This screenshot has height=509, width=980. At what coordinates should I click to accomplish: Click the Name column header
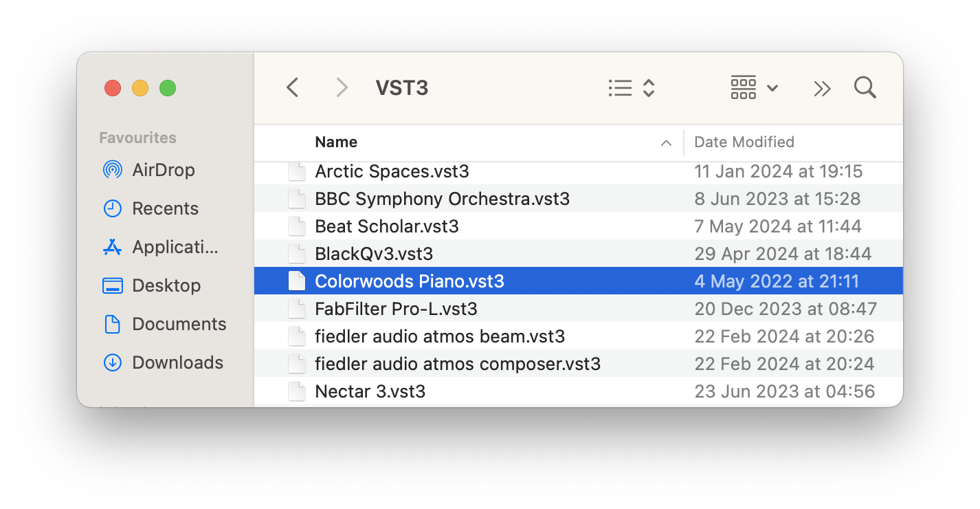(336, 142)
